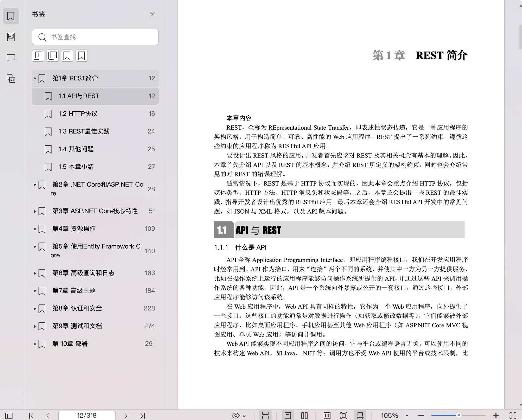Expand 第8章 认证和安全 bookmark
Viewport: 522px width, 420px height.
point(35,308)
